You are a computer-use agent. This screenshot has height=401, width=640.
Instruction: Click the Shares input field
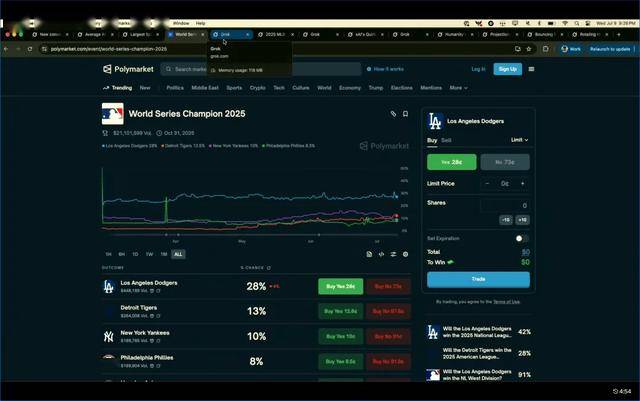point(505,205)
